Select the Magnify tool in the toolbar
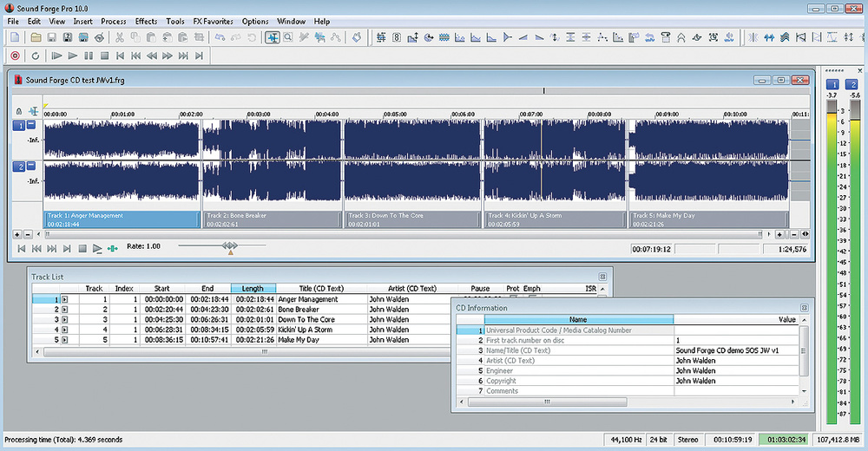 [x=287, y=37]
